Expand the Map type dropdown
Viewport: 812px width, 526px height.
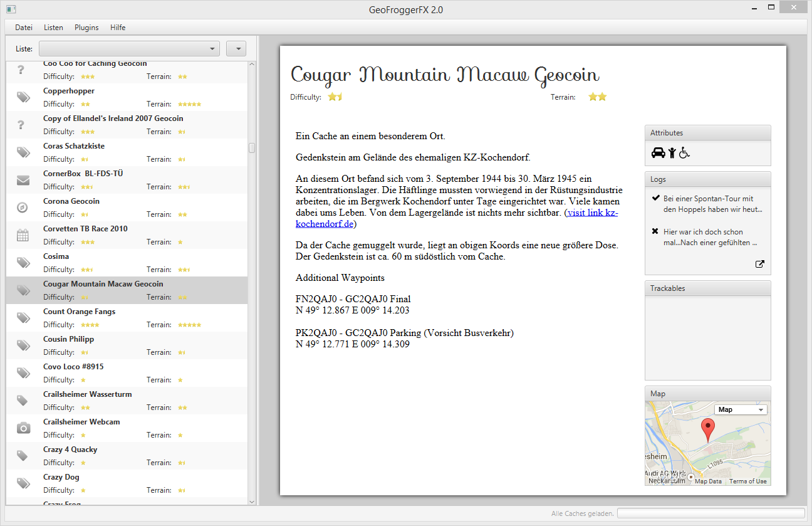pyautogui.click(x=741, y=409)
